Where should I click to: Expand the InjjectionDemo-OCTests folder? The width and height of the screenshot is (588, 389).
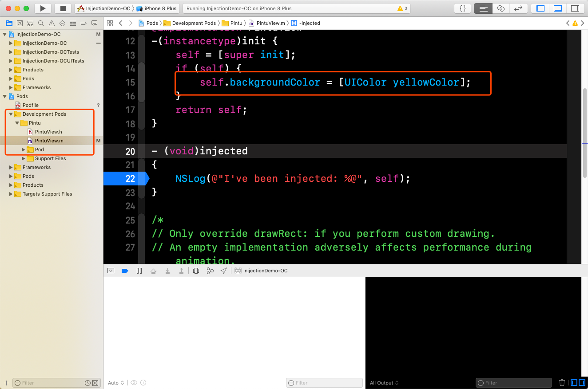[11, 52]
